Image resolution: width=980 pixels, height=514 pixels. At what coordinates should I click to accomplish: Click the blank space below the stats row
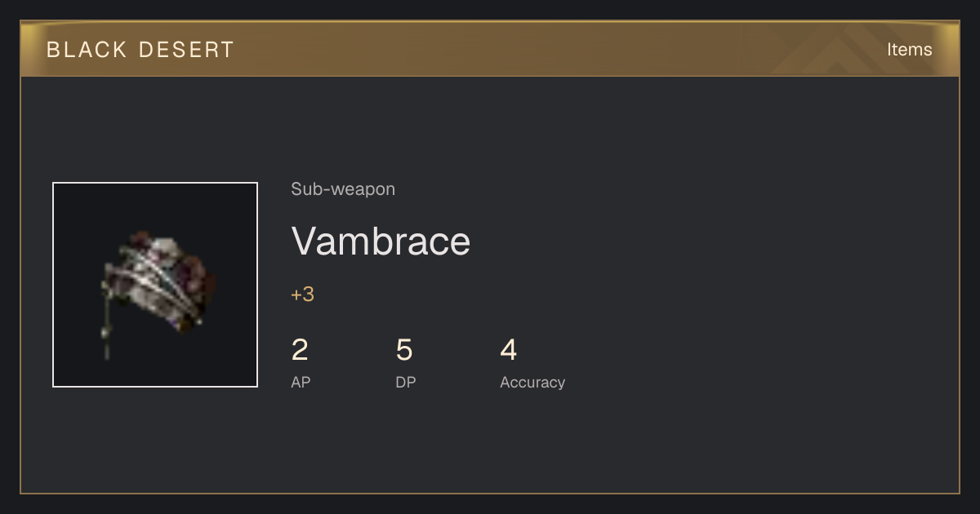490,445
